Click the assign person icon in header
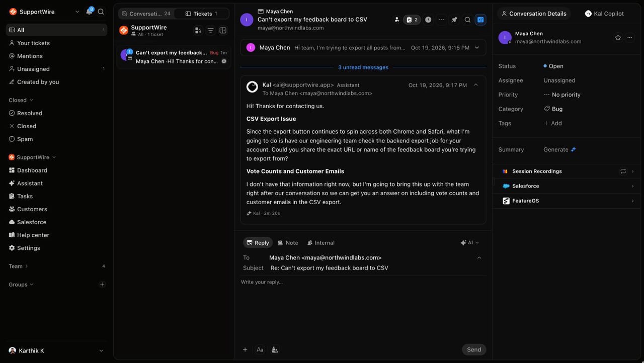The width and height of the screenshot is (644, 363). click(397, 20)
